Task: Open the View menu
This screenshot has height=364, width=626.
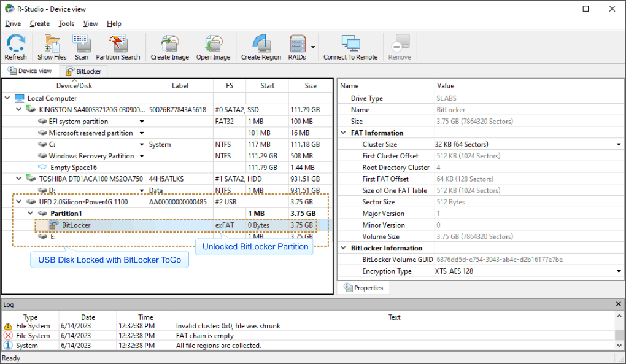Action: tap(90, 23)
